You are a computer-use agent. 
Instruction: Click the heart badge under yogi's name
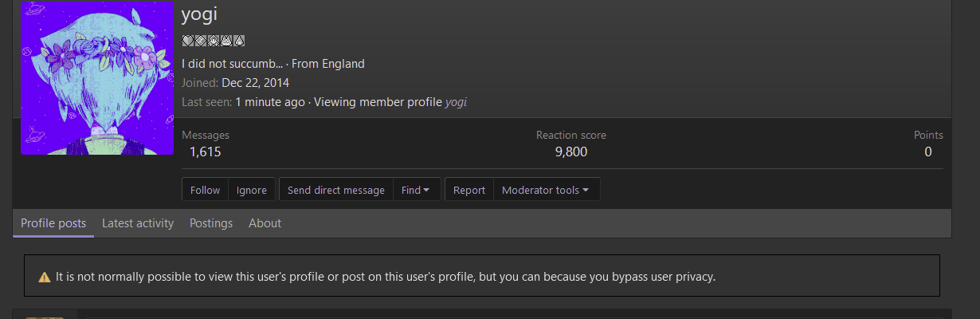click(x=188, y=41)
